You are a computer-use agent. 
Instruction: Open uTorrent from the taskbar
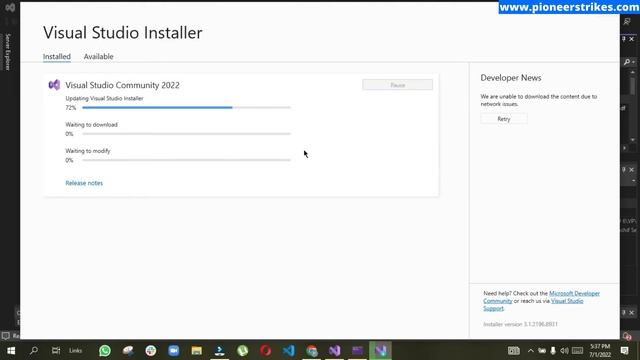243,351
